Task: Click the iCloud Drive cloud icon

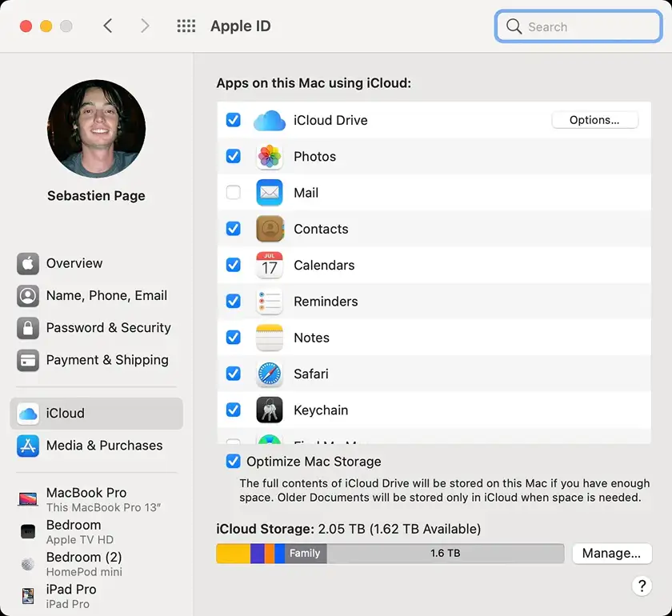Action: click(x=270, y=121)
